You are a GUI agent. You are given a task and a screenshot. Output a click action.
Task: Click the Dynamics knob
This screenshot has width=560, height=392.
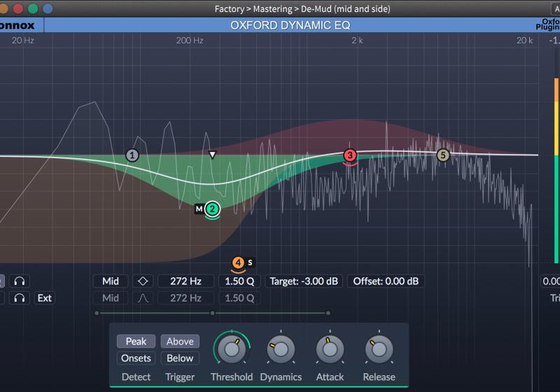(281, 349)
